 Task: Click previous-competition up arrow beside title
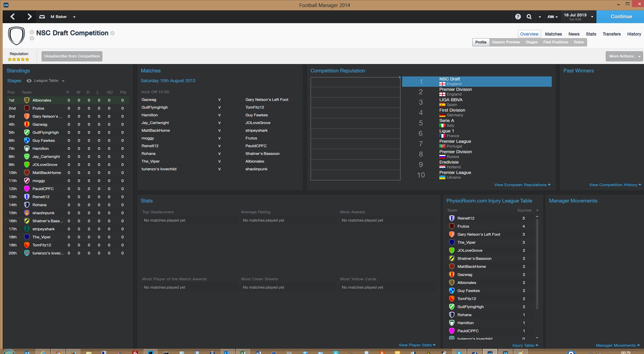[32, 32]
